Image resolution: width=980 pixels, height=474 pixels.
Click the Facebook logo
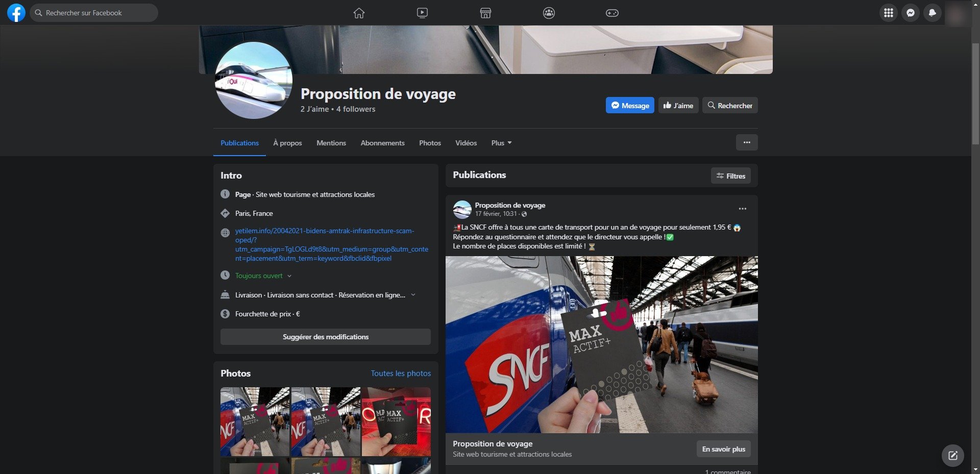click(x=16, y=12)
